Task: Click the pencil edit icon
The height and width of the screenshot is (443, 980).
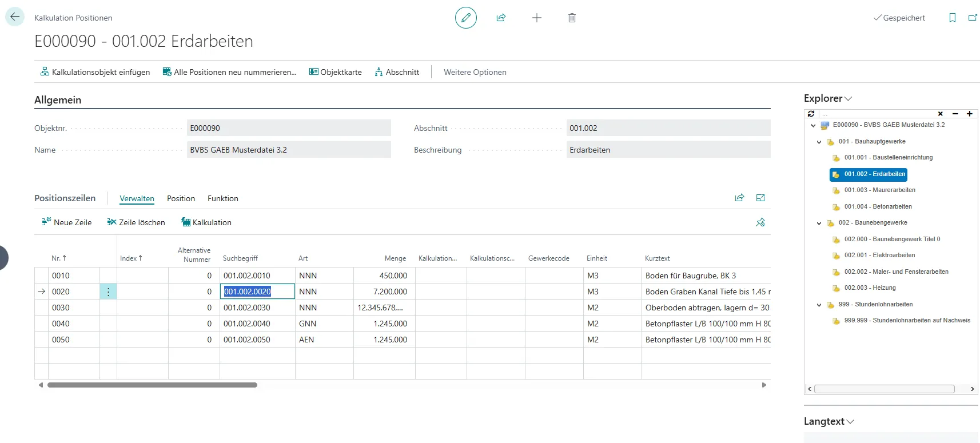Action: pos(465,18)
